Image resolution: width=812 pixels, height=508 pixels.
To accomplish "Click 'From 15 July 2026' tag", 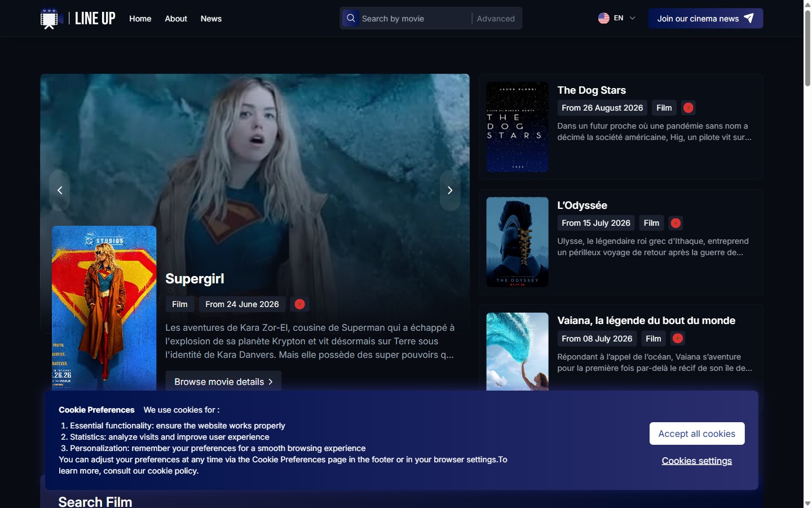I will pyautogui.click(x=596, y=223).
